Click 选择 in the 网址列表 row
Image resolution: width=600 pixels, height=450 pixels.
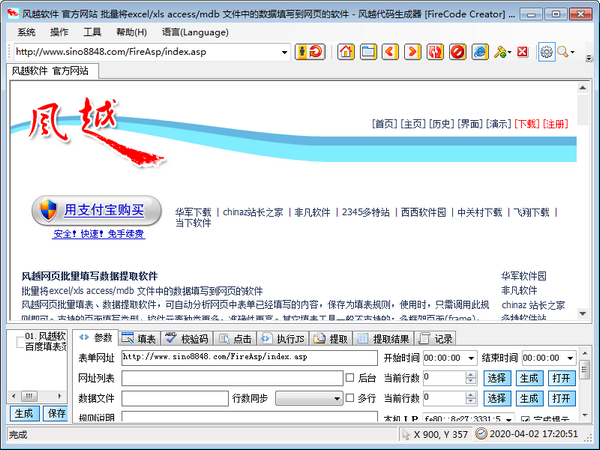pos(497,378)
